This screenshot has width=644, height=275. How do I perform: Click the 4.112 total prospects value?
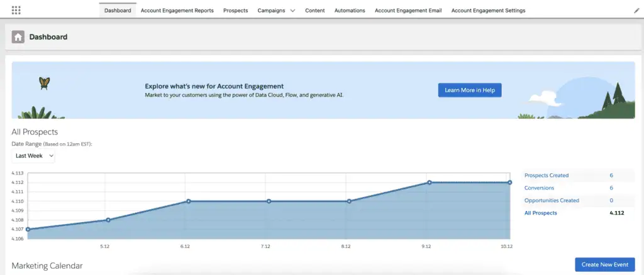tap(616, 213)
